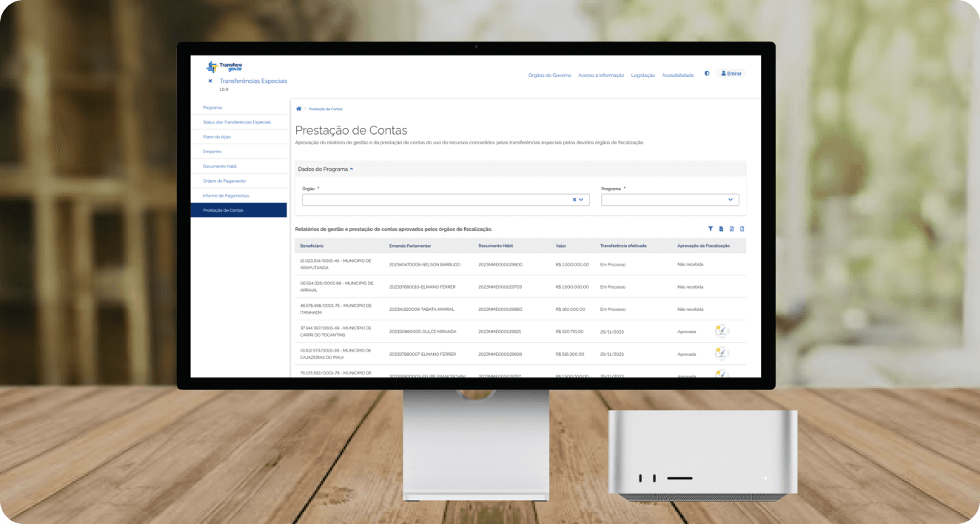Clear the Órgão field with the X icon
This screenshot has height=524, width=980.
(x=574, y=200)
